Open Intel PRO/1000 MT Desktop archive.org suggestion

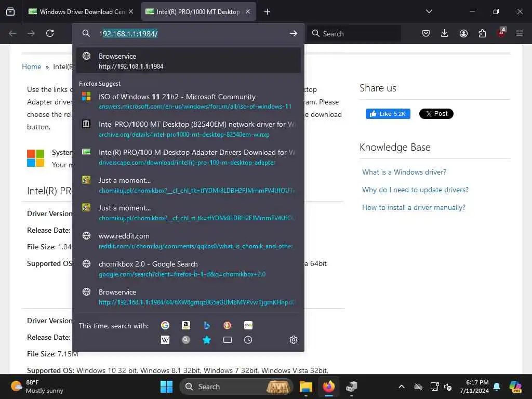click(188, 129)
